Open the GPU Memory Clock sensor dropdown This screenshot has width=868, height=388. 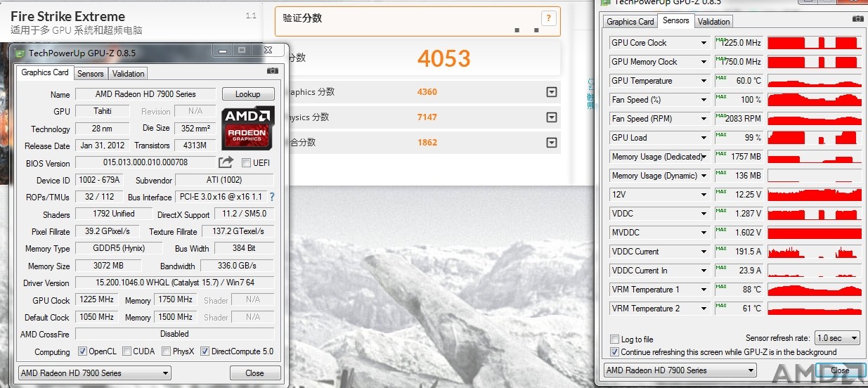[x=704, y=62]
